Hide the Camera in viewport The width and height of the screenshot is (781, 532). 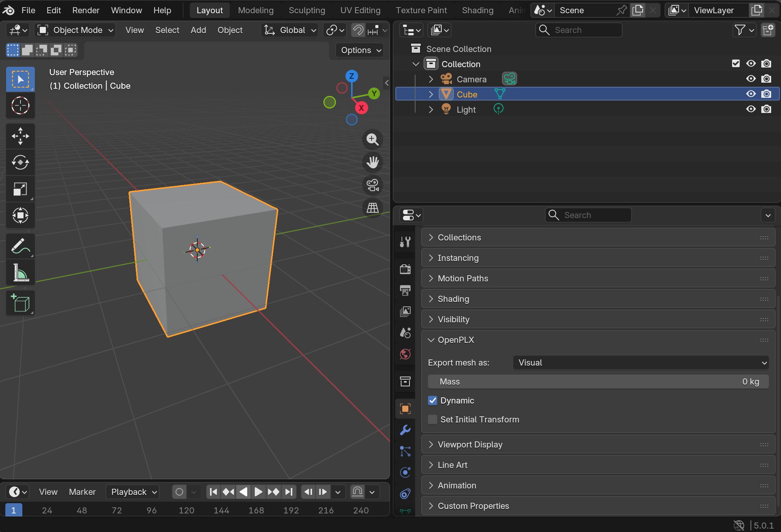751,79
